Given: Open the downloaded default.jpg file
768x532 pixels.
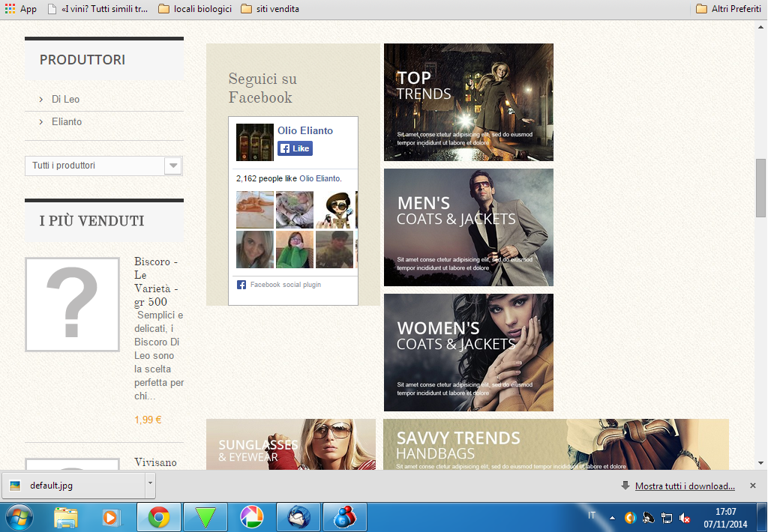Looking at the screenshot, I should click(x=73, y=486).
